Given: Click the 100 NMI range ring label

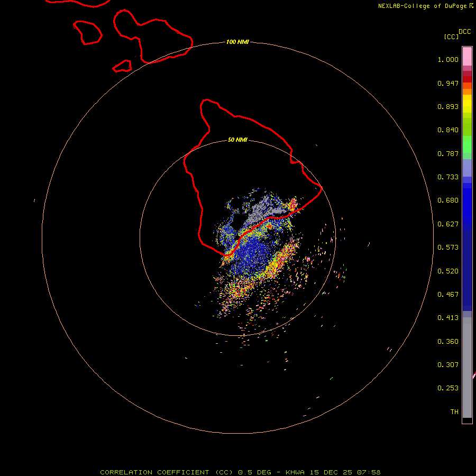Looking at the screenshot, I should click(237, 42).
